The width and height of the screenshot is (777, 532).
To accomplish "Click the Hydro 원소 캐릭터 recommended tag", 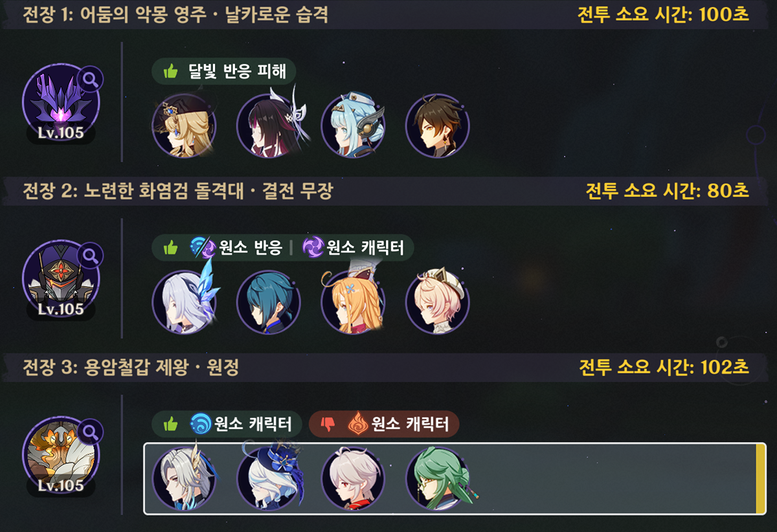I will 227,424.
